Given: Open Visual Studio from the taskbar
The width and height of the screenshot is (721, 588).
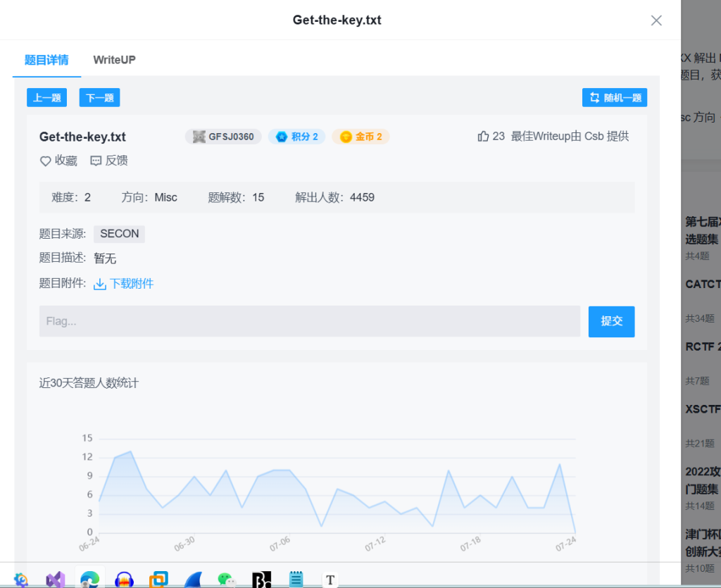Looking at the screenshot, I should (x=56, y=579).
